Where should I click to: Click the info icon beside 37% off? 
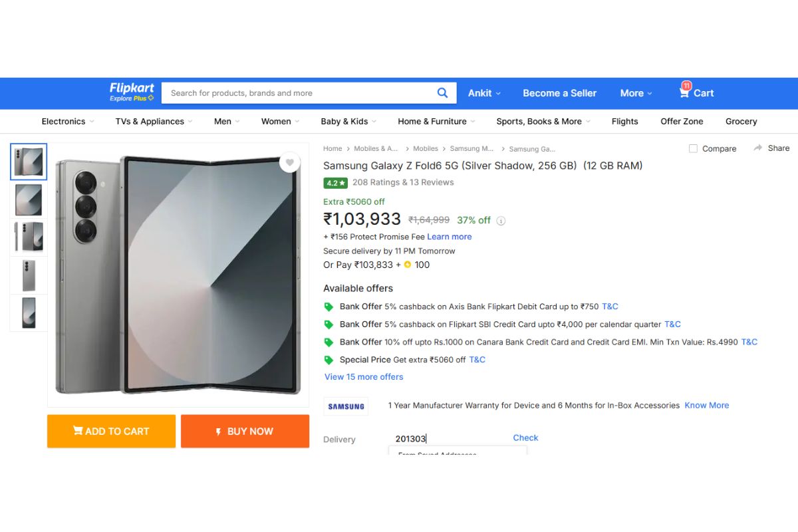[x=499, y=220]
